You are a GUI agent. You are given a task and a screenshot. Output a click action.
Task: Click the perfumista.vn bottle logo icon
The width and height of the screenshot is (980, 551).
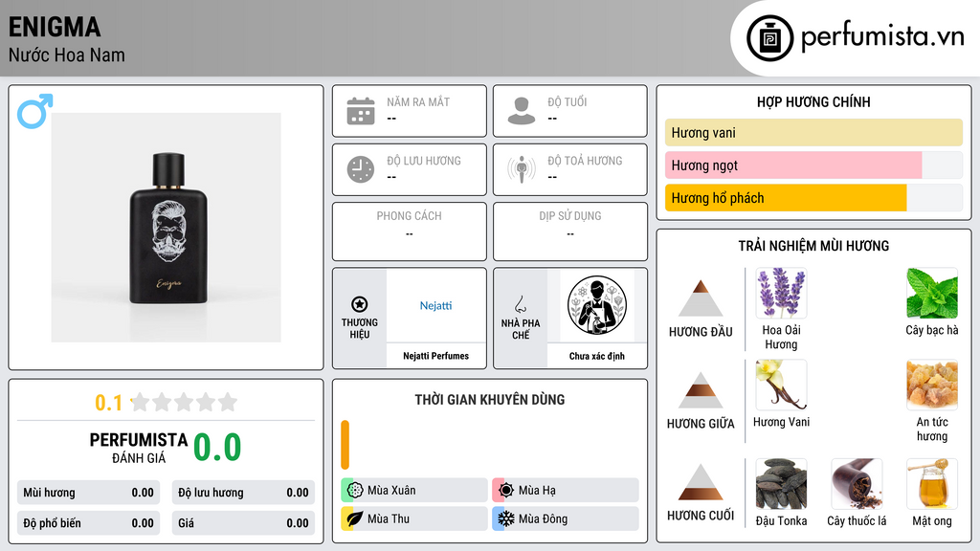coord(769,38)
